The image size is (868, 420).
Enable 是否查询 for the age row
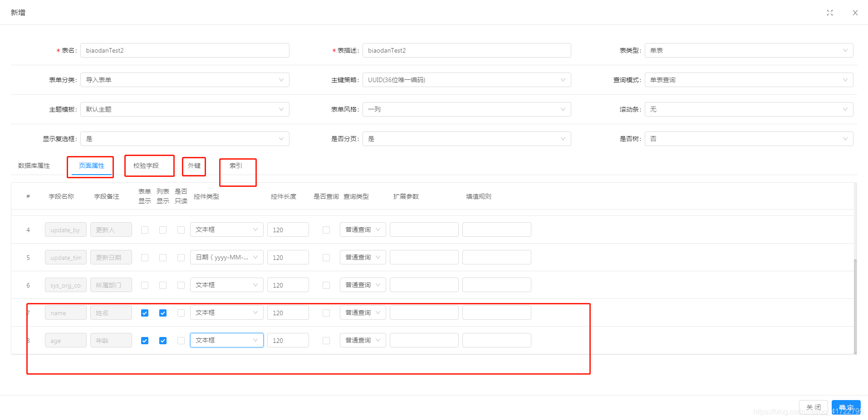[326, 341]
